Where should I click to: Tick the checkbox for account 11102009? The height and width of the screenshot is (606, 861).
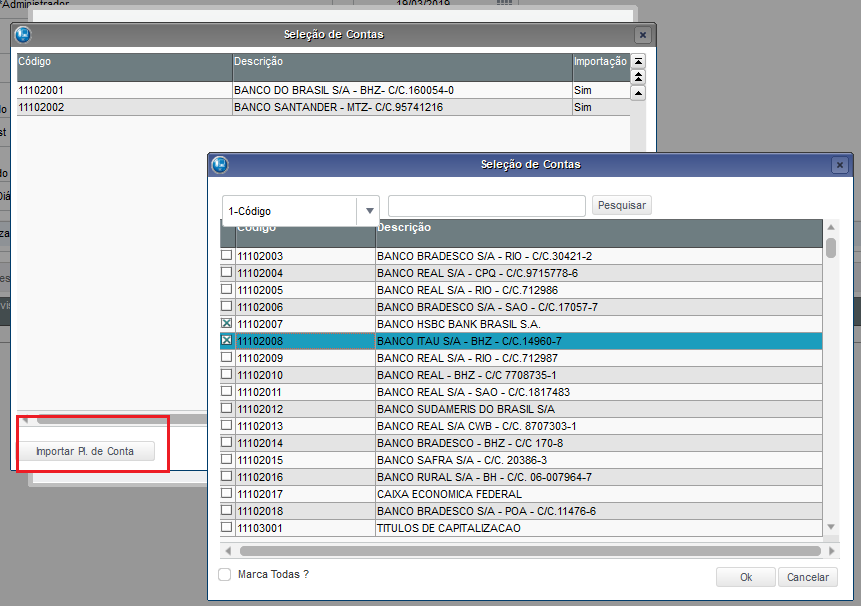coord(226,357)
